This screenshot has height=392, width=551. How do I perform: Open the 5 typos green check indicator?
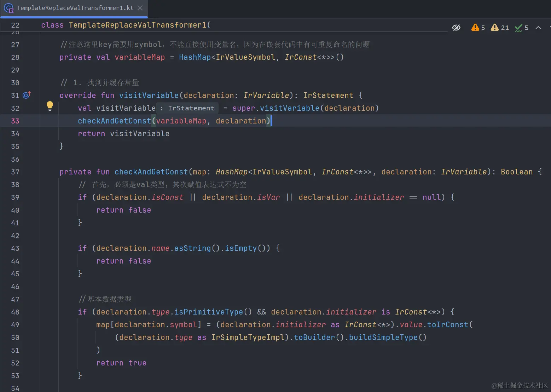click(522, 28)
